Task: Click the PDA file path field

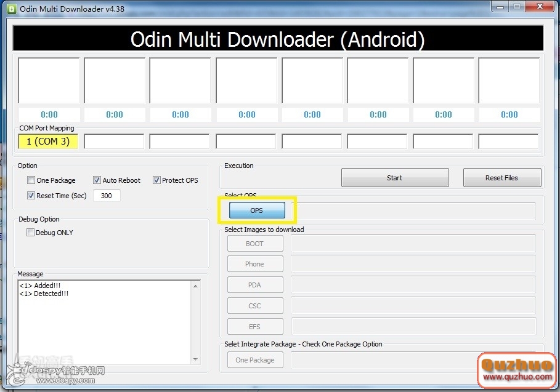Action: tap(413, 285)
